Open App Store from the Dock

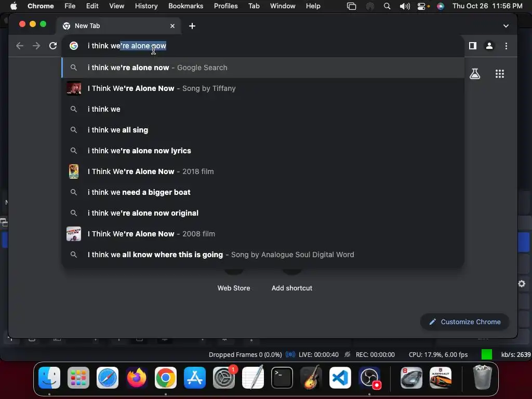195,378
